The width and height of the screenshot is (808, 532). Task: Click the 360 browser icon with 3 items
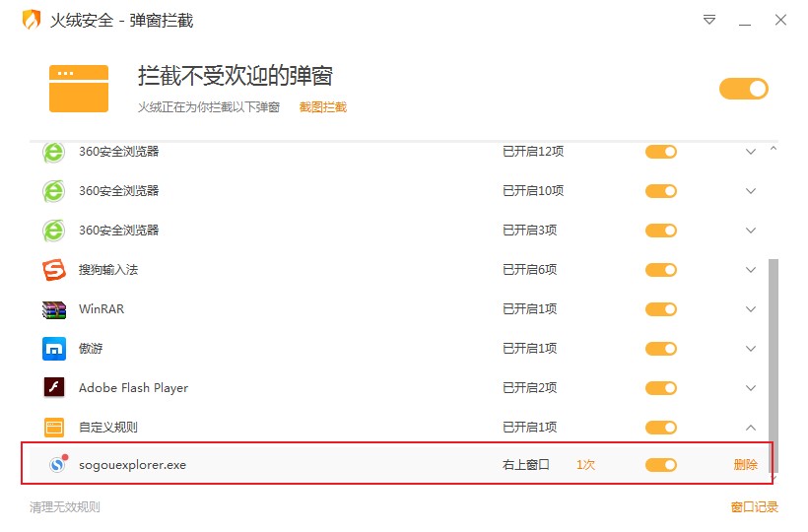53,231
